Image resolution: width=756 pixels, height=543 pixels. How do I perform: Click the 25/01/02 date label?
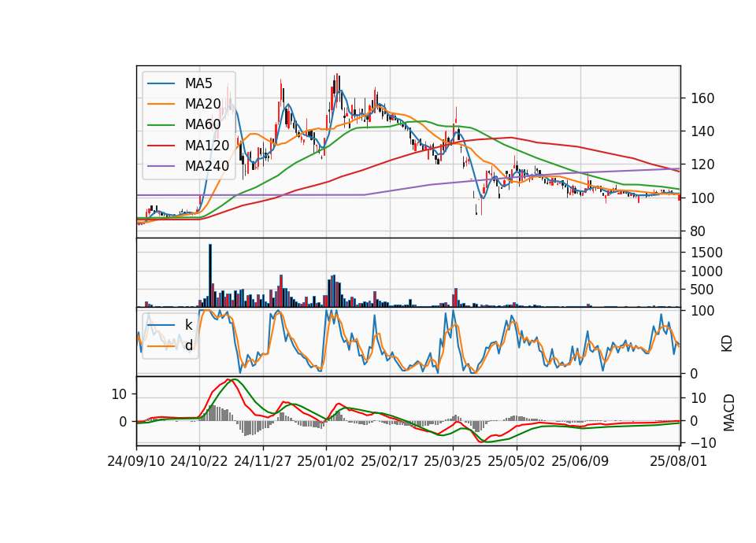coord(326,461)
